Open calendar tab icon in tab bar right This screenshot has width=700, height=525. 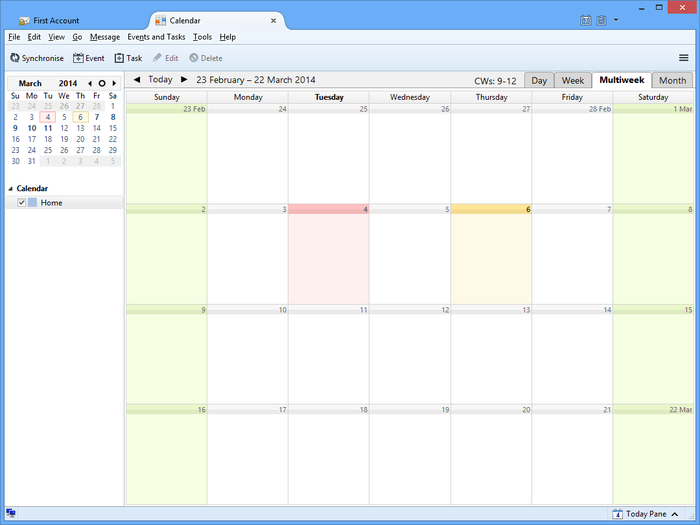[x=586, y=20]
